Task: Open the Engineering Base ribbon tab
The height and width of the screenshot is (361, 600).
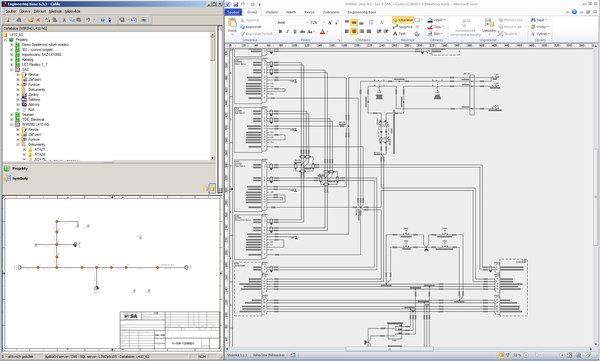Action: click(x=362, y=12)
